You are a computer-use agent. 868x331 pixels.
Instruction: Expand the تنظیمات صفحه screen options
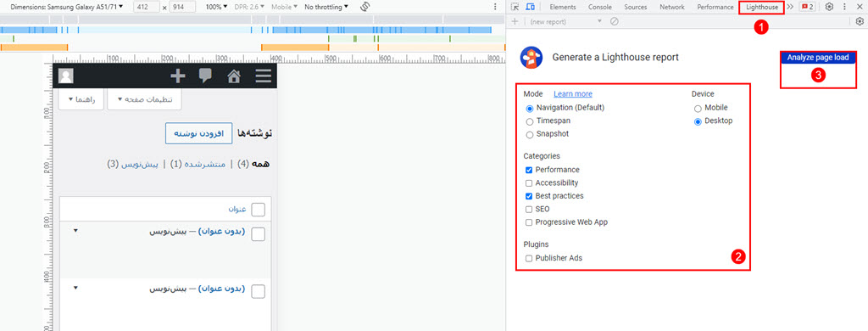point(144,99)
